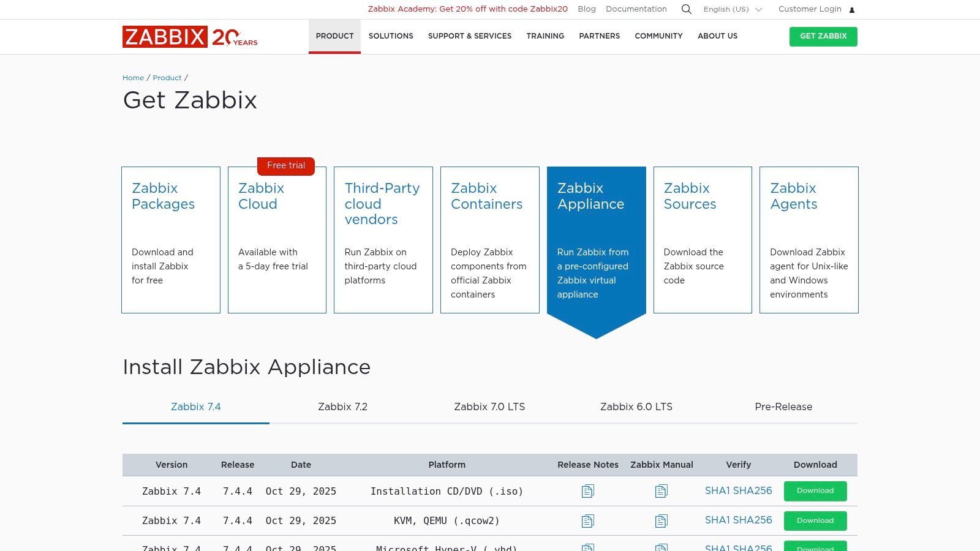Image resolution: width=980 pixels, height=551 pixels.
Task: Select the Zabbix Cloud option card
Action: [x=277, y=241]
